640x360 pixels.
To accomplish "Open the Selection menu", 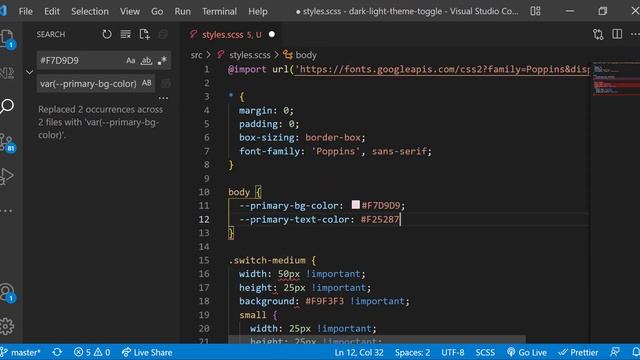I will click(90, 11).
